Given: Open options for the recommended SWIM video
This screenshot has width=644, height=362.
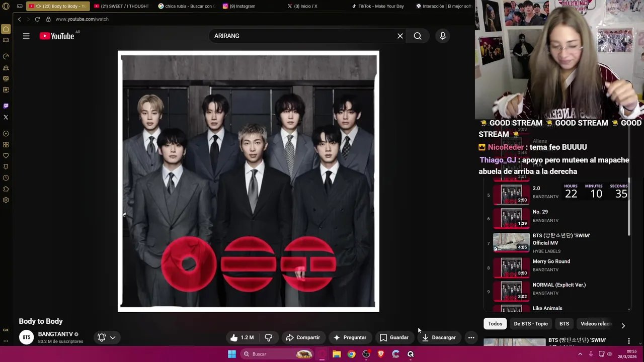Looking at the screenshot, I should pyautogui.click(x=629, y=341).
